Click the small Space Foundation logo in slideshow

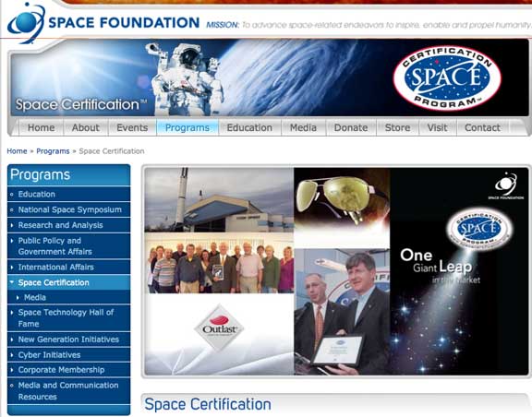click(x=506, y=185)
